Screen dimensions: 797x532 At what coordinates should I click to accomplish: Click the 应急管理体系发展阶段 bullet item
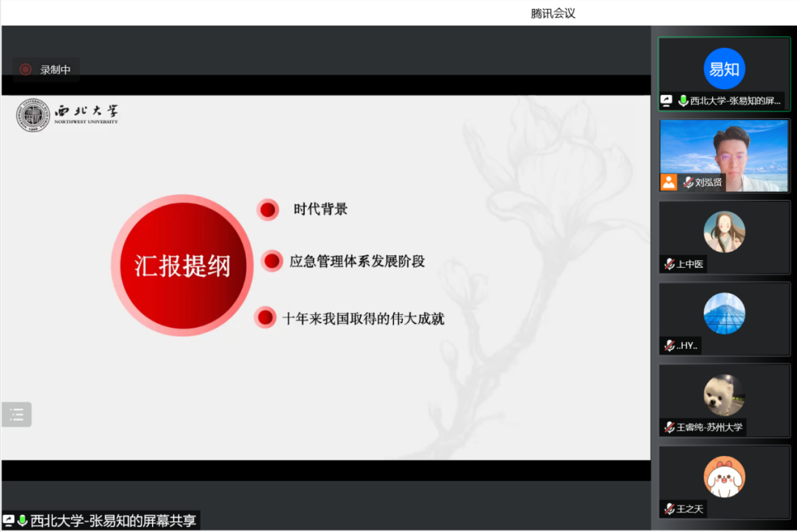pos(356,261)
